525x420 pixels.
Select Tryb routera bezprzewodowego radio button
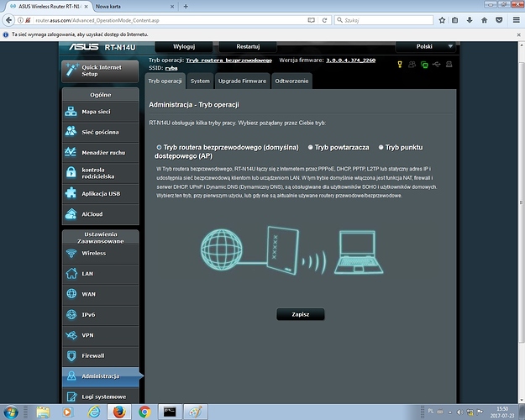(159, 147)
